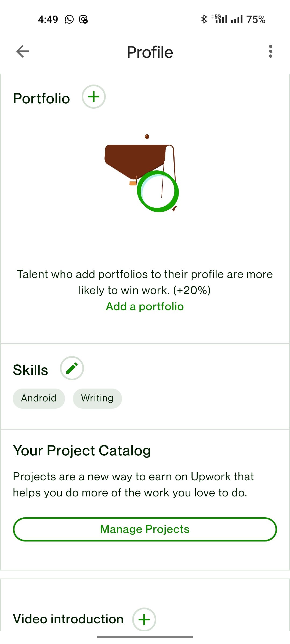This screenshot has height=644, width=290.
Task: Tap the Video introduction heading
Action: coord(68,619)
